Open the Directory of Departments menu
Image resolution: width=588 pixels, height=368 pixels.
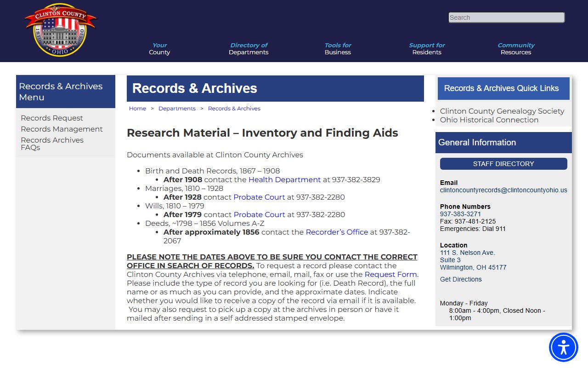pos(249,49)
